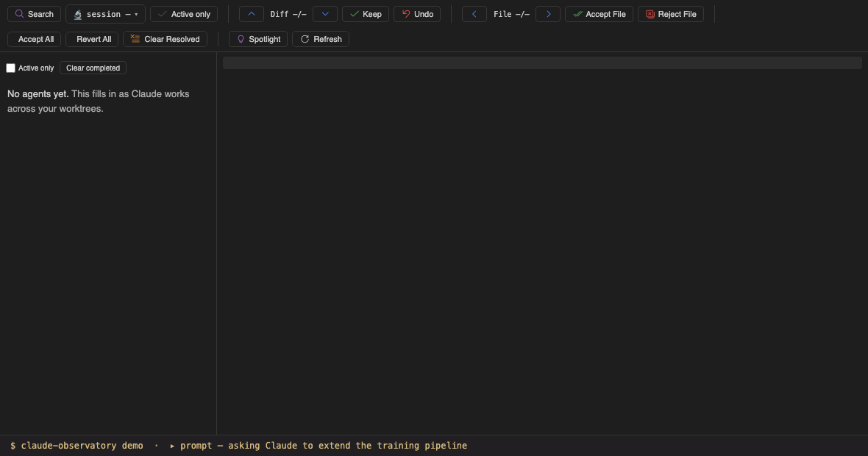Go to previous file with left chevron
This screenshot has width=868, height=456.
(474, 14)
